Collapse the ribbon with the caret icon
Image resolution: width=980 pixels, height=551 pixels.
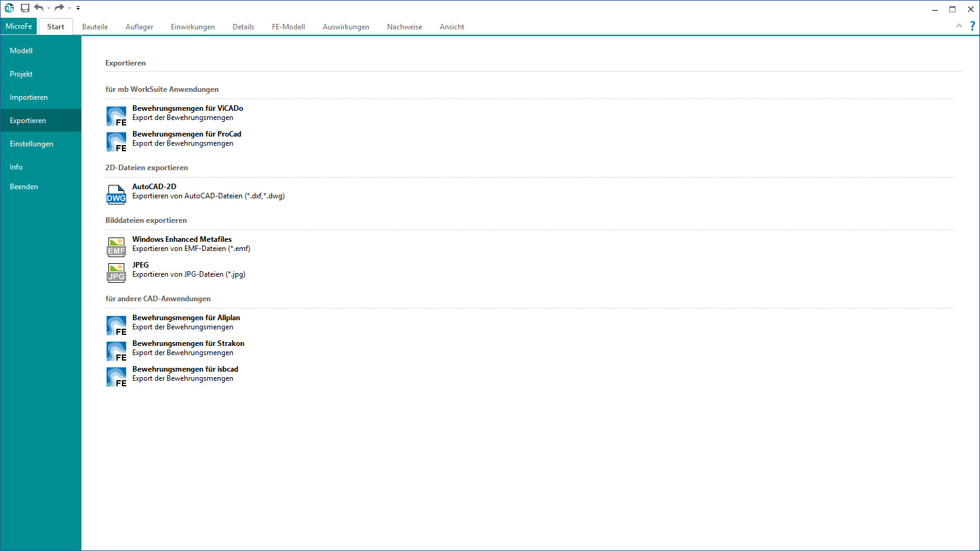(959, 26)
